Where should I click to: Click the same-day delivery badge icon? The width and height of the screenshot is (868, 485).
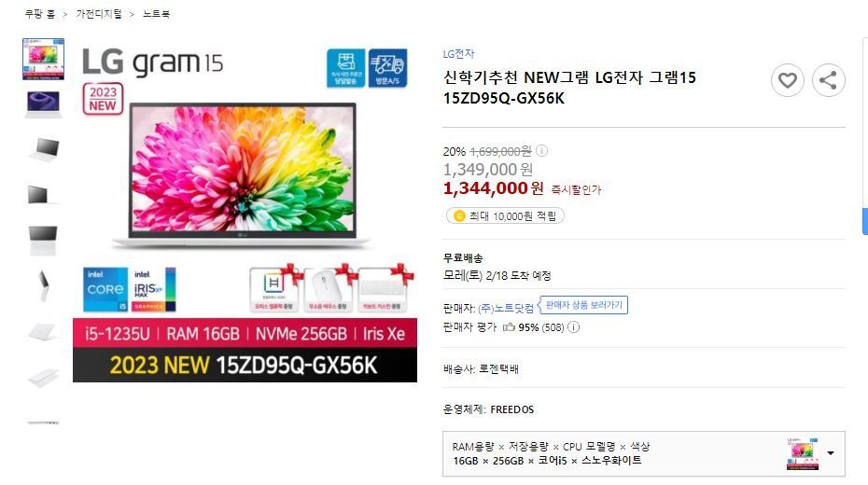(x=345, y=68)
